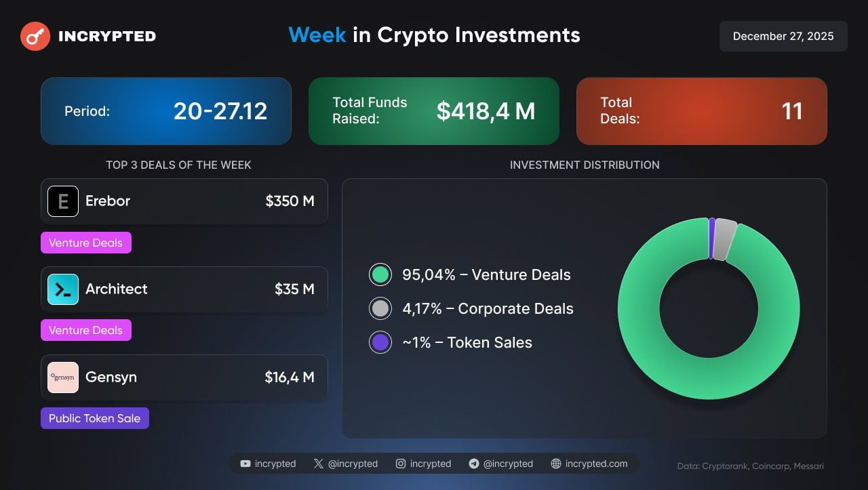Click the YouTube icon in footer
This screenshot has height=490, width=868.
(x=245, y=464)
